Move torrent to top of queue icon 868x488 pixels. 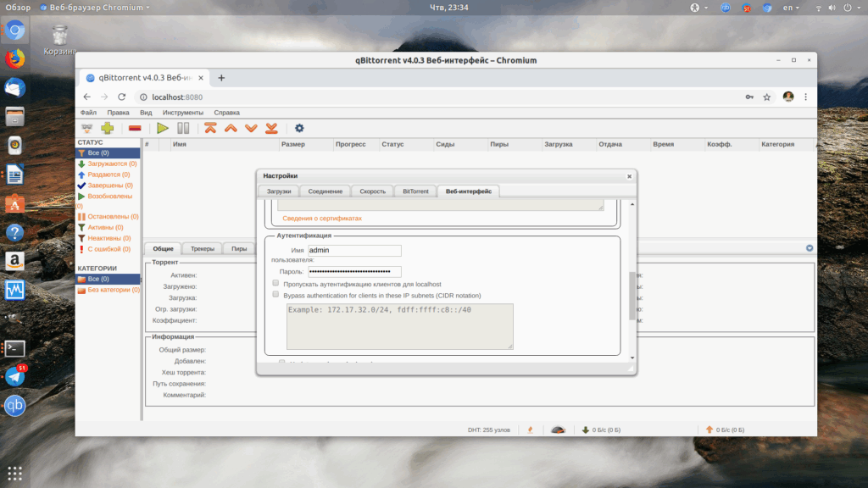pyautogui.click(x=210, y=129)
